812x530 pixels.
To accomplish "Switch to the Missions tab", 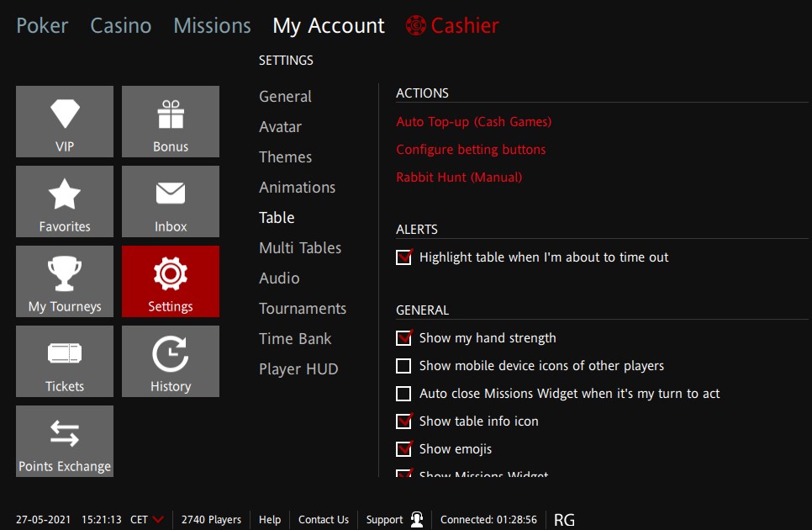I will pyautogui.click(x=213, y=25).
